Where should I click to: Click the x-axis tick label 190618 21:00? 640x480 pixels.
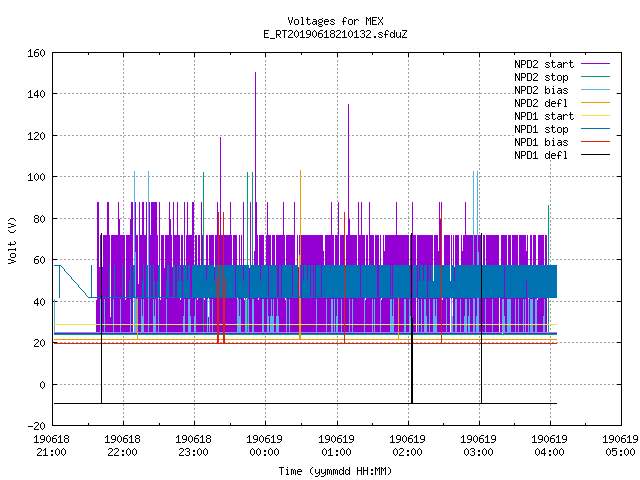click(51, 446)
